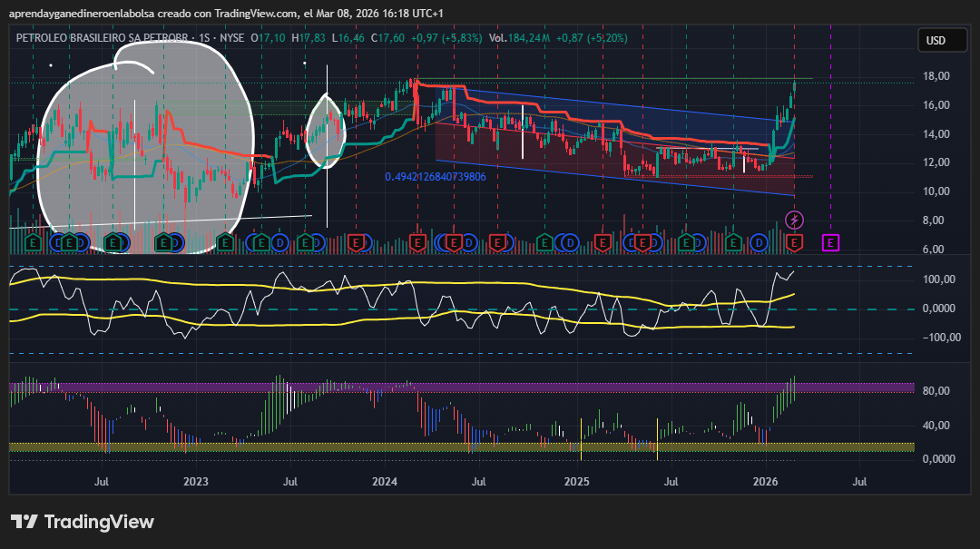Click the 18,00 price axis label
This screenshot has height=549, width=980.
tap(935, 76)
